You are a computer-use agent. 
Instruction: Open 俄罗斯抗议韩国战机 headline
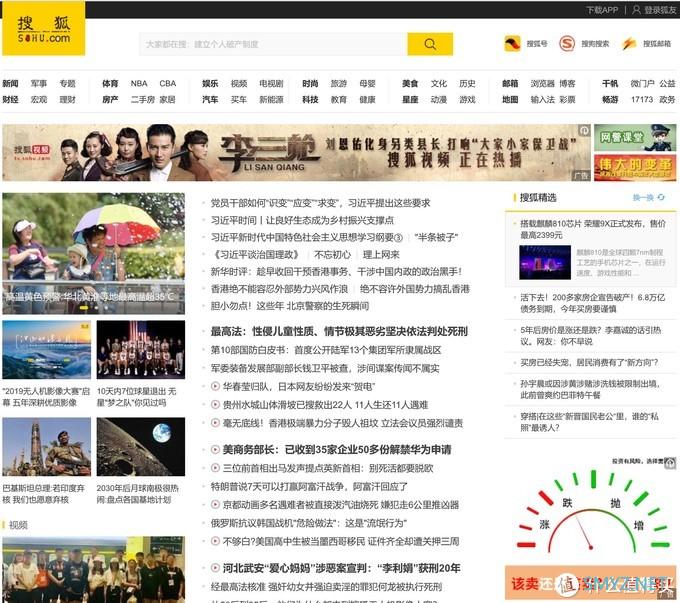(308, 523)
